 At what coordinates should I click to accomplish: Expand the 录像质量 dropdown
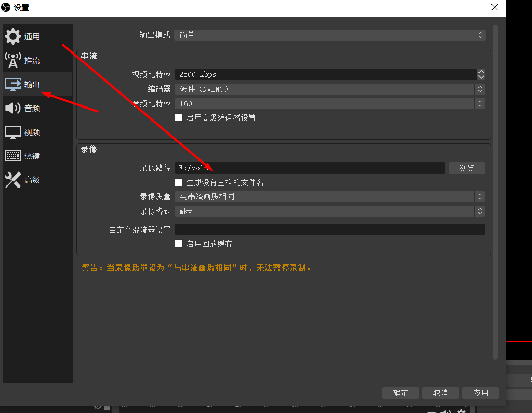(330, 196)
